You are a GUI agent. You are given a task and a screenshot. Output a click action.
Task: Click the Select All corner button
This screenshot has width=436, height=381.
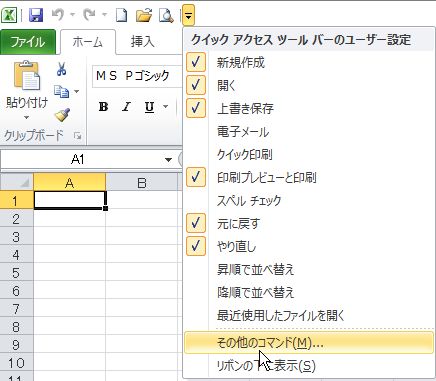tap(17, 183)
